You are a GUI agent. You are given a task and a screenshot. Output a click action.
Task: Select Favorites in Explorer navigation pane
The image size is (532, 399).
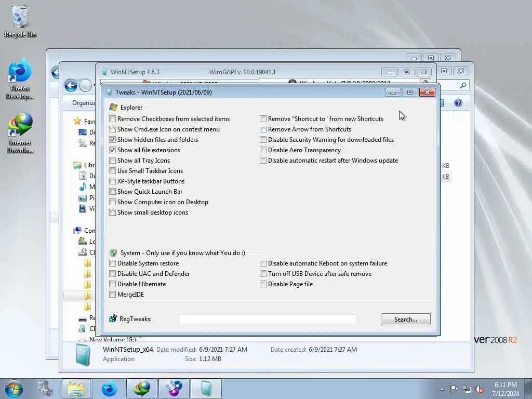[85, 121]
